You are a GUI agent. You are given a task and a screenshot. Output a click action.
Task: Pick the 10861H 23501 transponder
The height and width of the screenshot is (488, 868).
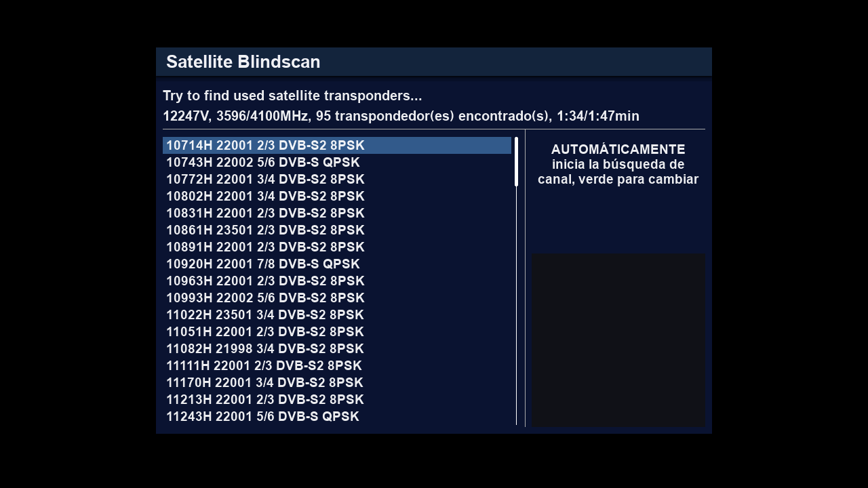(265, 230)
